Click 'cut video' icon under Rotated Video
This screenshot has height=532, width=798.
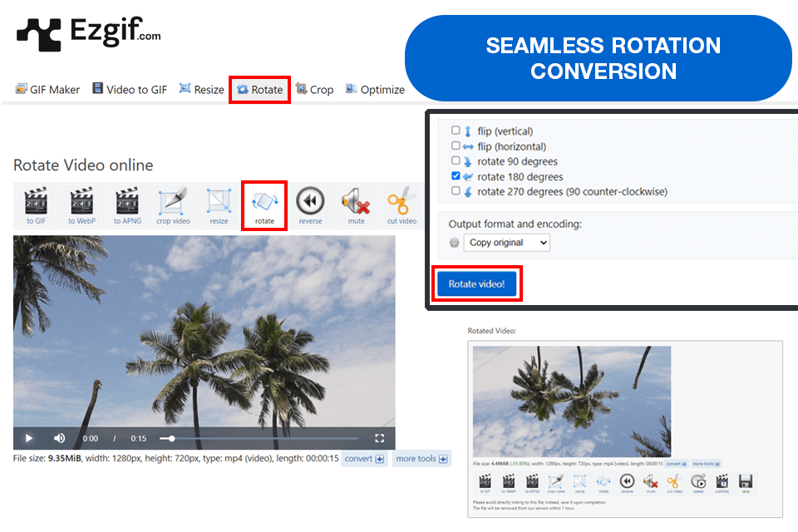click(x=674, y=483)
